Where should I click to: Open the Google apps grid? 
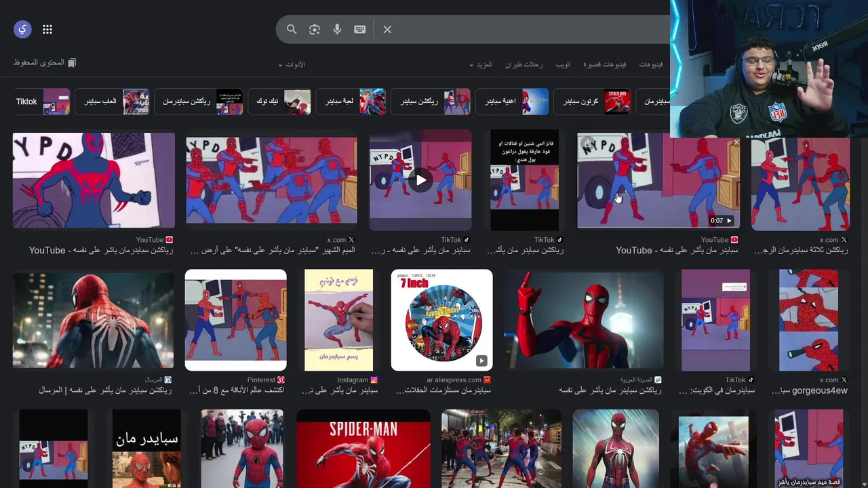[x=47, y=29]
